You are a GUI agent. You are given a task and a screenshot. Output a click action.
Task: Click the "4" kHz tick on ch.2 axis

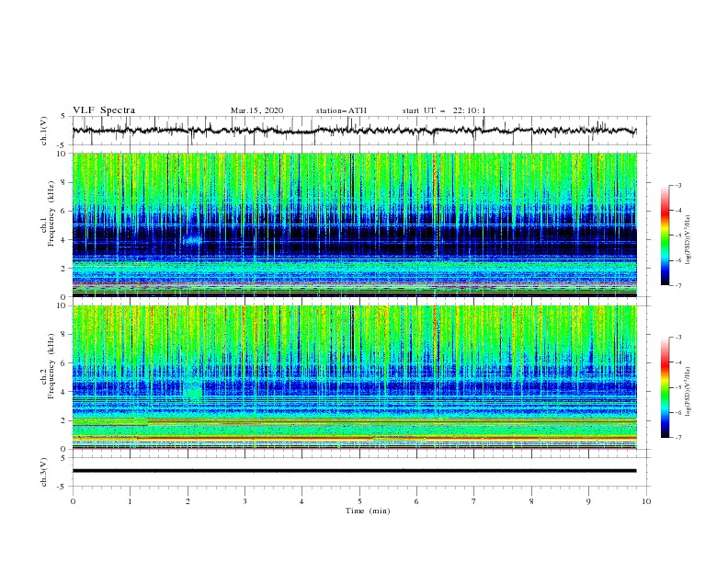(64, 392)
